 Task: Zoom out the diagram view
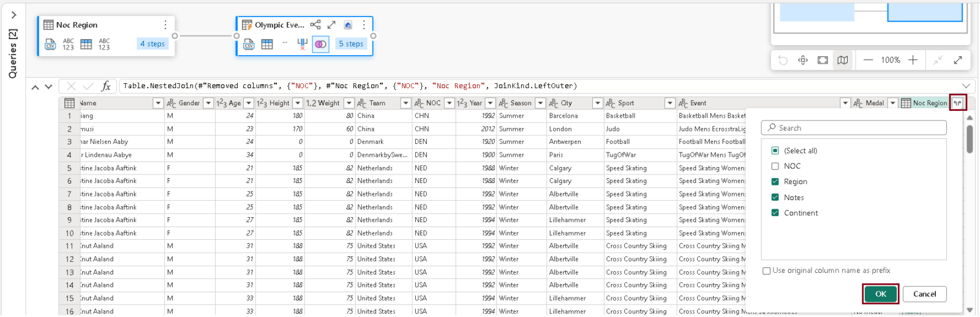pos(868,60)
